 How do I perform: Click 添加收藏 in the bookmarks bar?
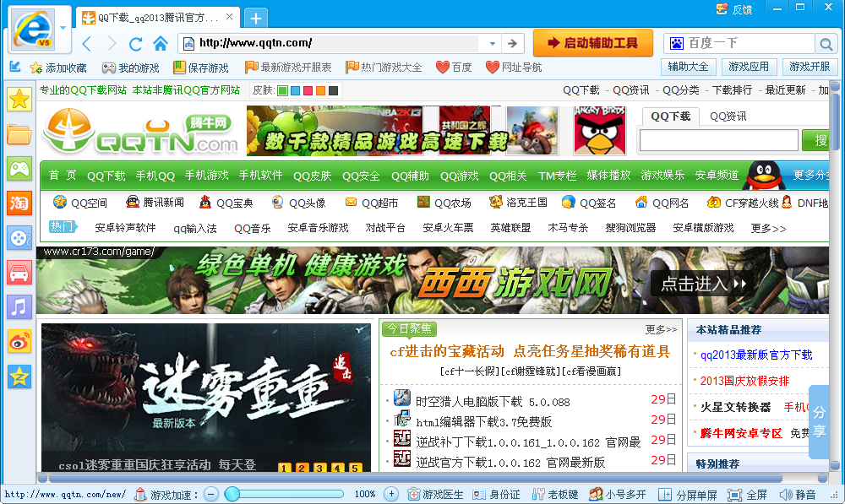[x=58, y=68]
